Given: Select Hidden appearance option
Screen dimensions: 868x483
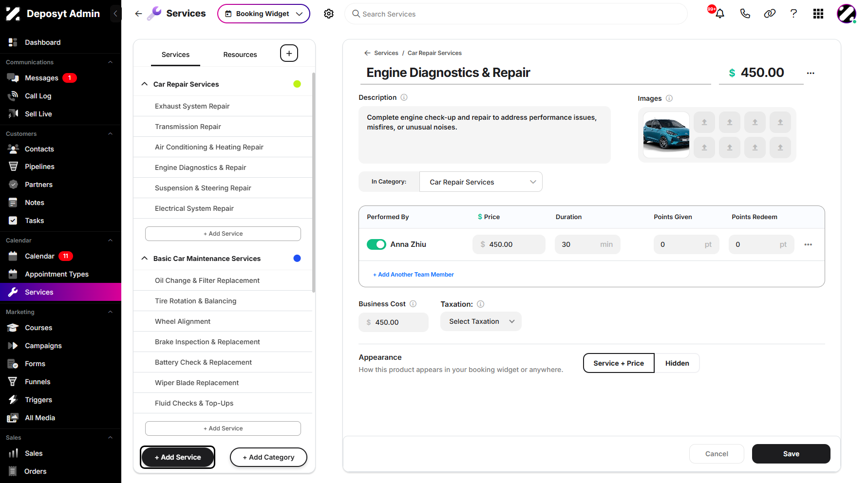Looking at the screenshot, I should [677, 363].
